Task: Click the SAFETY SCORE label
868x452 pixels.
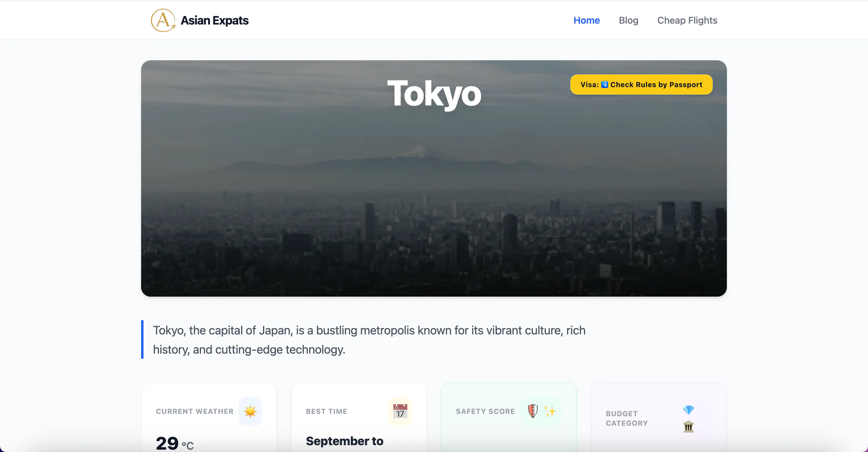Action: click(485, 411)
